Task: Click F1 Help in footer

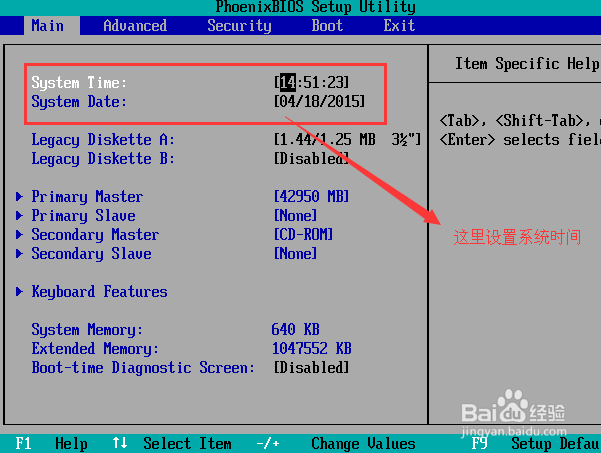Action: point(51,443)
